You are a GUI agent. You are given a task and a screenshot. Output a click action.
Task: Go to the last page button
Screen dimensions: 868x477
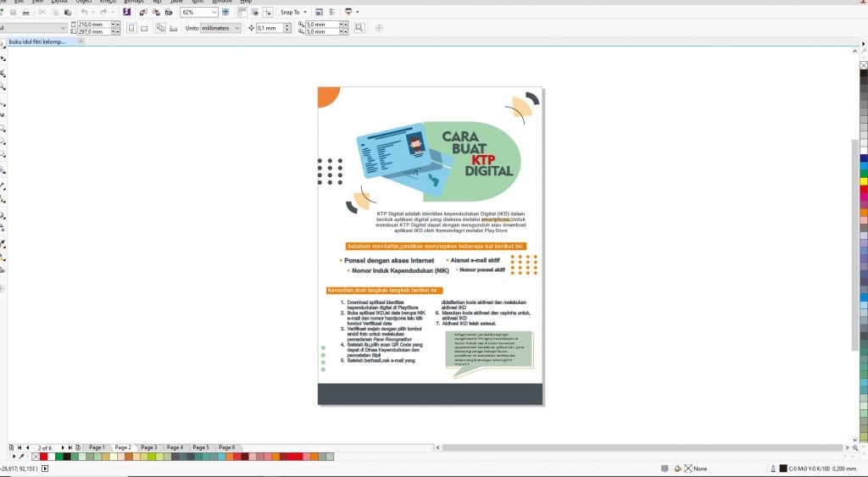(x=70, y=447)
